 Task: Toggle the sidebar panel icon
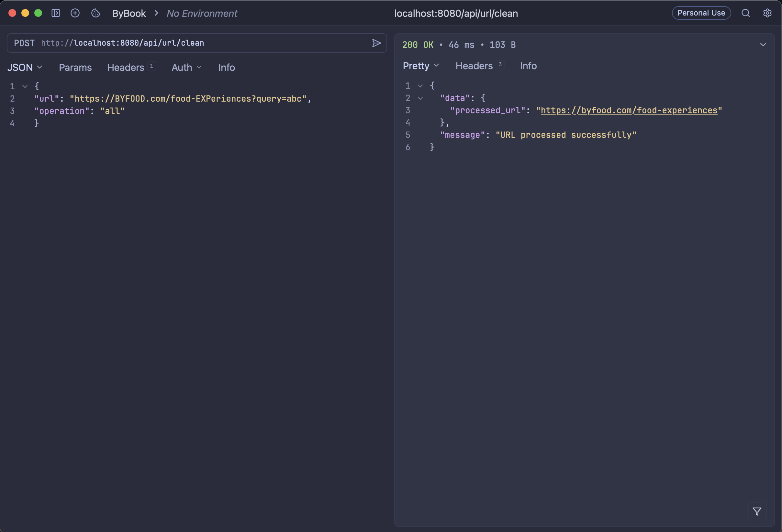click(56, 13)
